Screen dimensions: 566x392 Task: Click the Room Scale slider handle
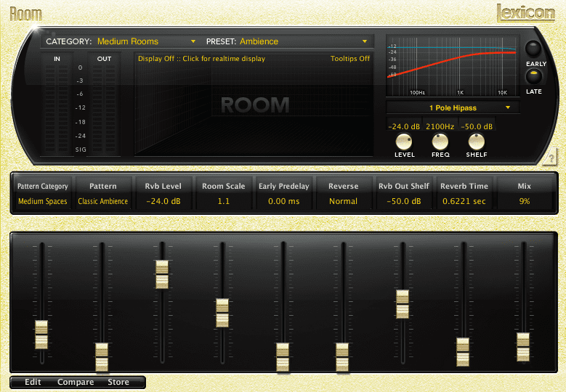(x=222, y=313)
